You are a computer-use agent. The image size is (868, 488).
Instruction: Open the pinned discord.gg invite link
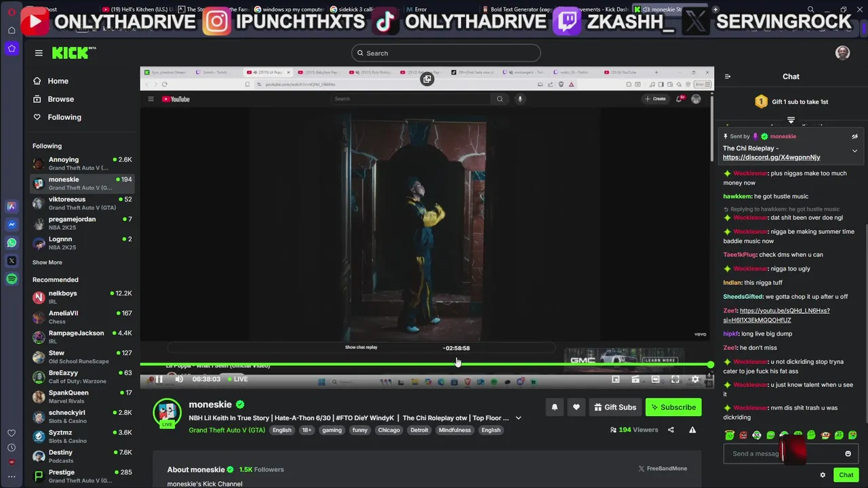pos(771,157)
